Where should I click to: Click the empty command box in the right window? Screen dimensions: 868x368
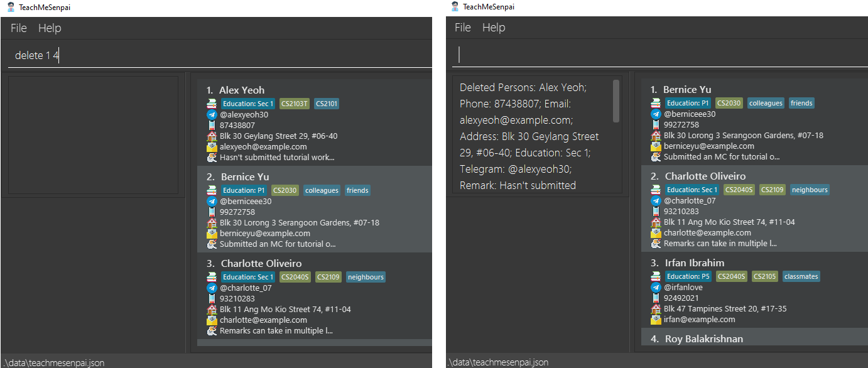(x=659, y=55)
